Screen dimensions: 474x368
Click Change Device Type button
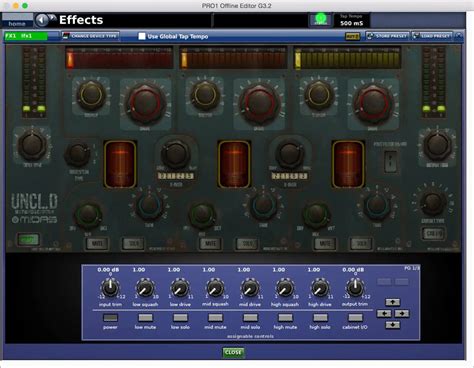coord(91,36)
